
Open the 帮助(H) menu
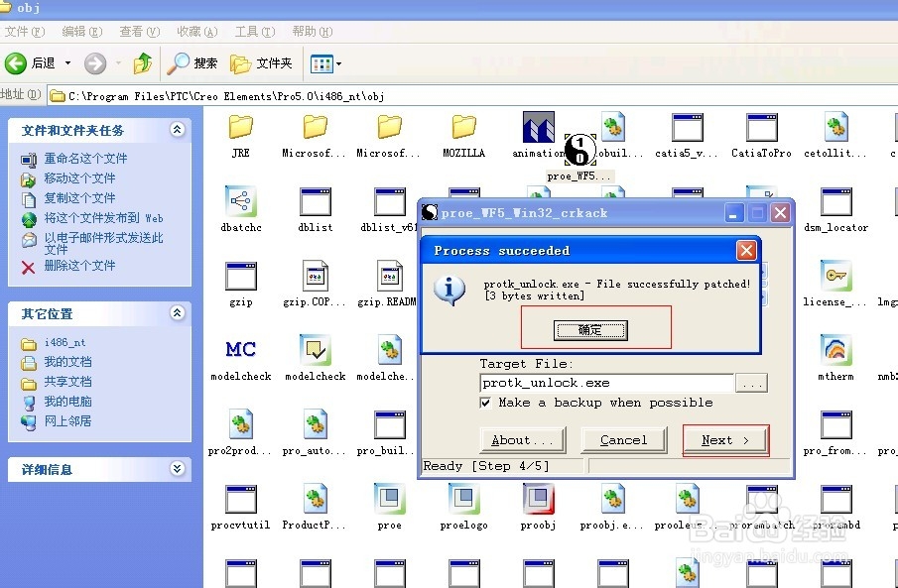(313, 32)
